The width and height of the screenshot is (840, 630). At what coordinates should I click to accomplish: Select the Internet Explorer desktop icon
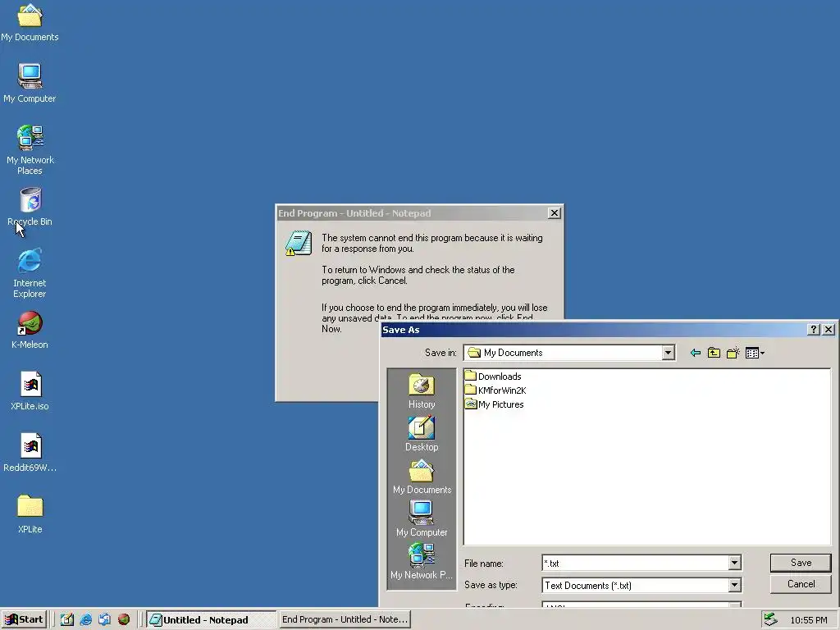click(x=30, y=272)
